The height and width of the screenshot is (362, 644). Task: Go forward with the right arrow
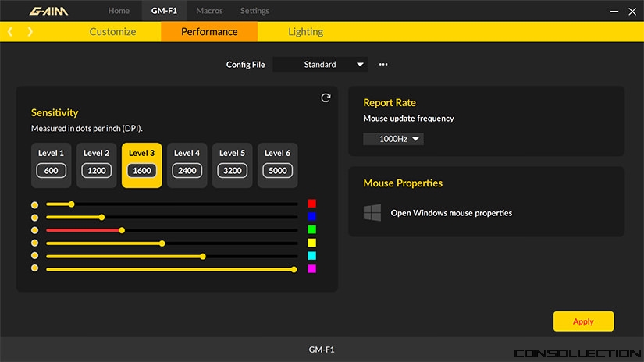pyautogui.click(x=30, y=32)
